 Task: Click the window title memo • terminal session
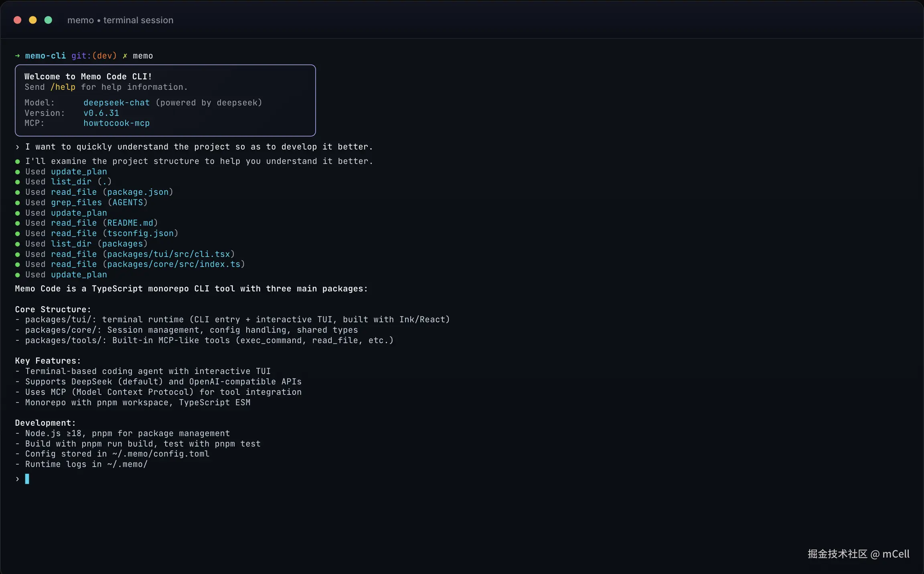(120, 20)
